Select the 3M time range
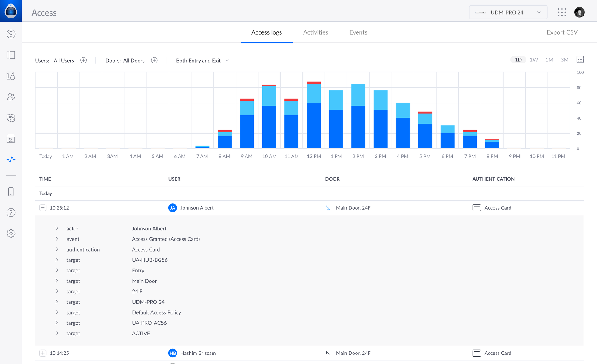 pyautogui.click(x=564, y=60)
